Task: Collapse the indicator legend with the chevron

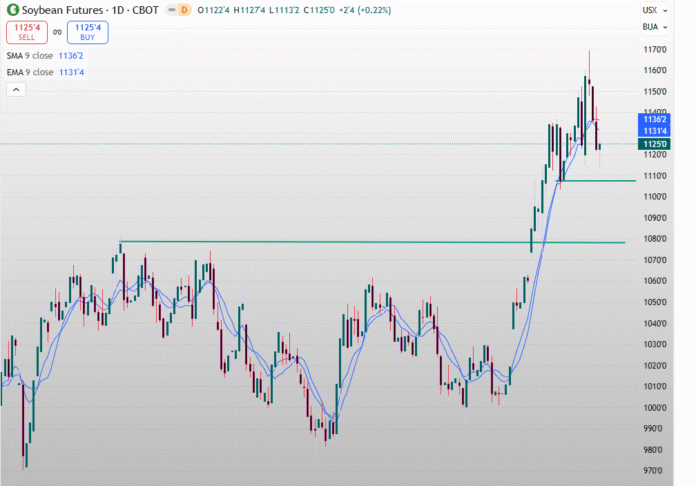Action: (16, 89)
